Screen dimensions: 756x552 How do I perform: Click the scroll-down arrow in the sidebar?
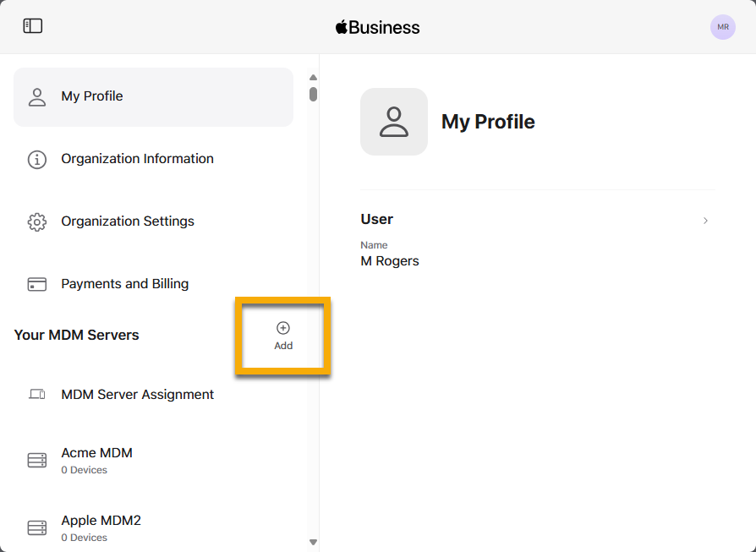(313, 542)
